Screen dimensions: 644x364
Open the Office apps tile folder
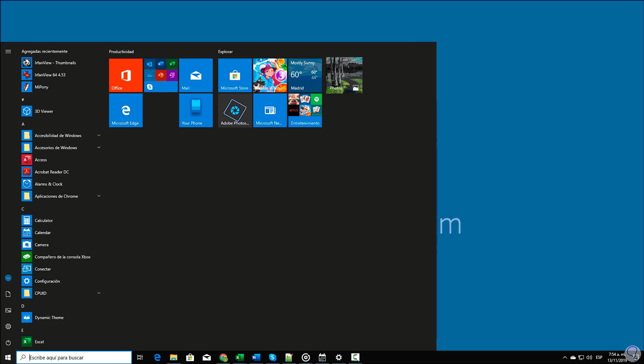coord(161,75)
